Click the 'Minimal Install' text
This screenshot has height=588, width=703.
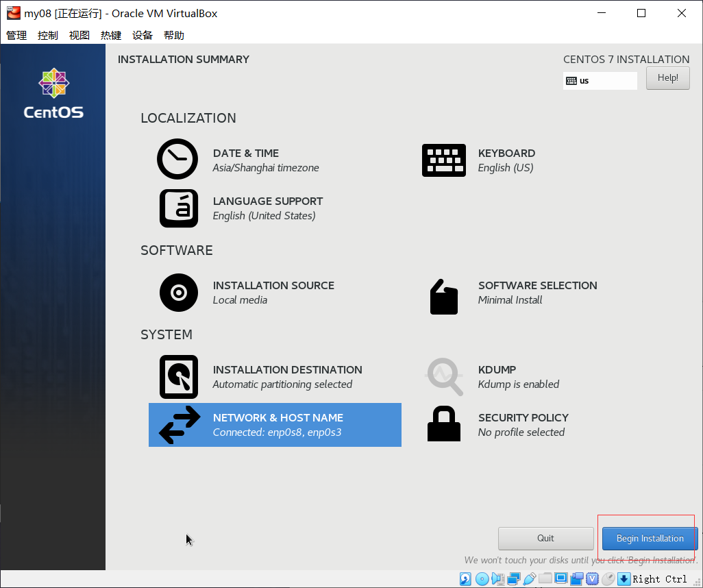[x=510, y=300]
